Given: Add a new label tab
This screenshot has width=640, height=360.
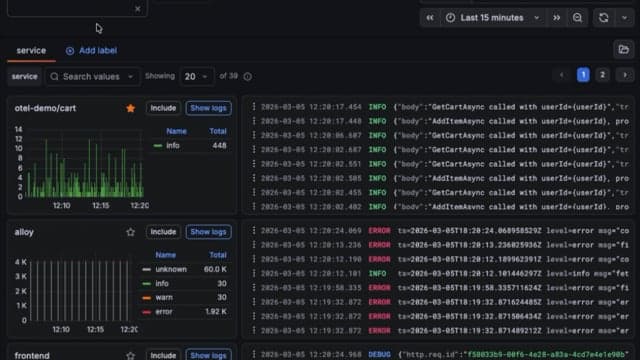Looking at the screenshot, I should coord(91,51).
